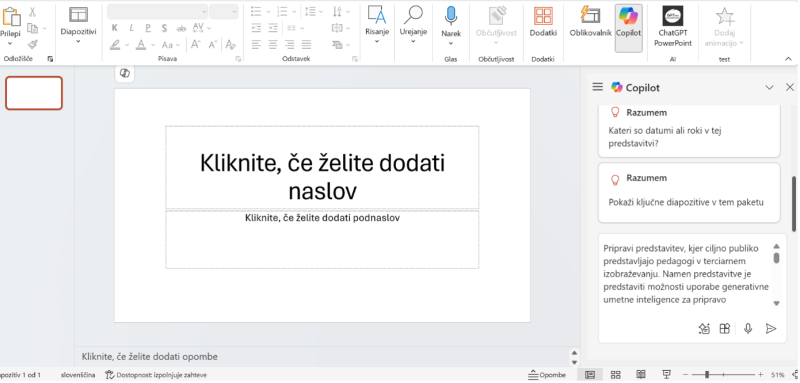
Task: Collapse the ribbon with chevron arrow
Action: (x=787, y=59)
